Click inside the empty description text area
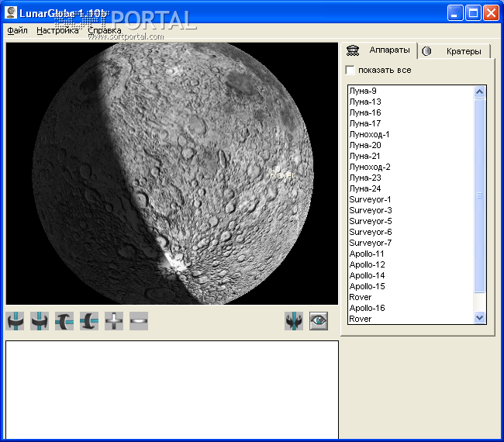This screenshot has width=504, height=442. pyautogui.click(x=172, y=390)
